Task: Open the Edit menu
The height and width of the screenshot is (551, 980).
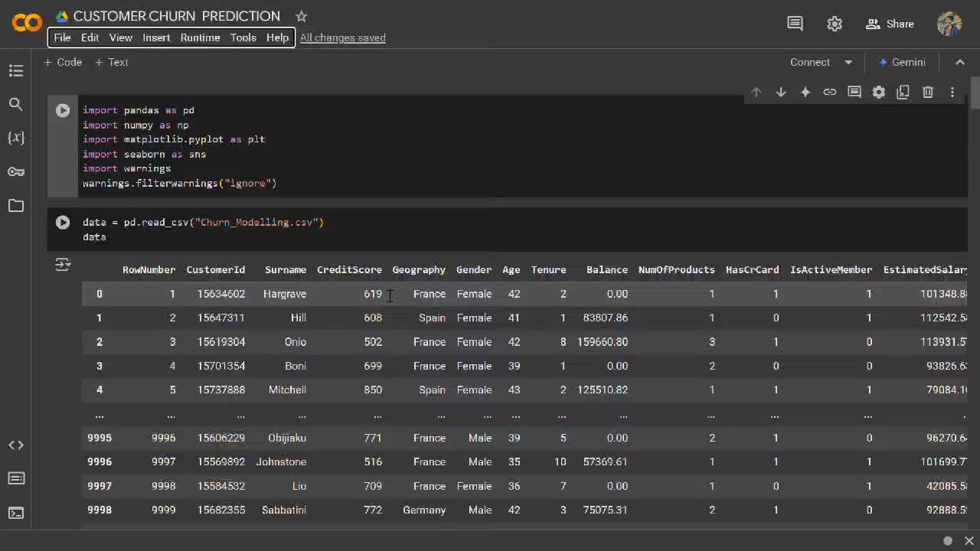Action: click(x=90, y=37)
